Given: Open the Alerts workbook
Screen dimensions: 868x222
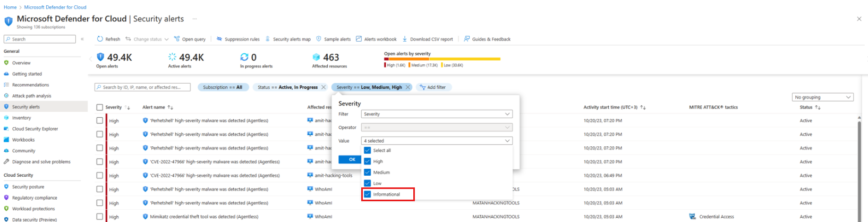Looking at the screenshot, I should 376,39.
